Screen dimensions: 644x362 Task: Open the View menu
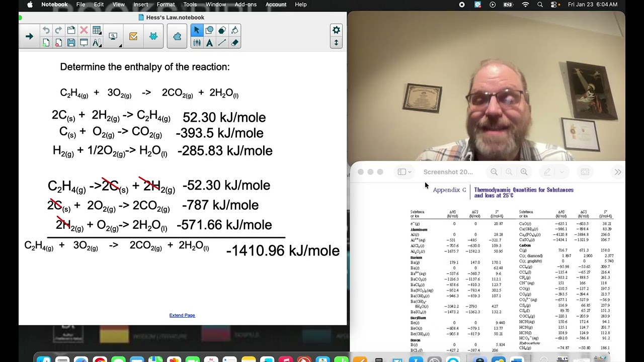click(119, 5)
